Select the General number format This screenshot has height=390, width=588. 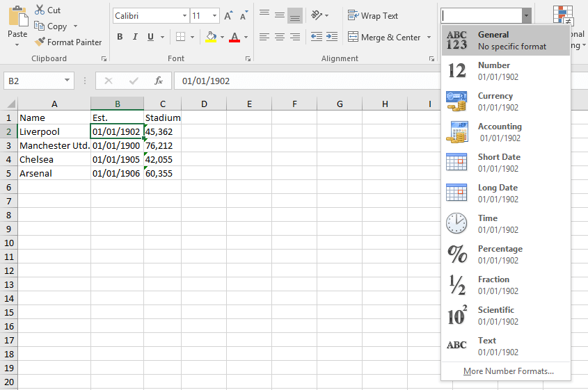(506, 40)
